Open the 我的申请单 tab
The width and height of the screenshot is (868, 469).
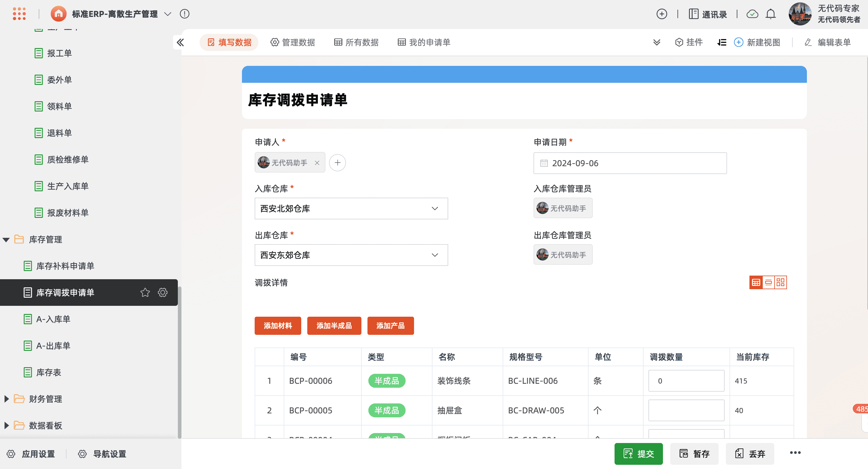point(424,42)
